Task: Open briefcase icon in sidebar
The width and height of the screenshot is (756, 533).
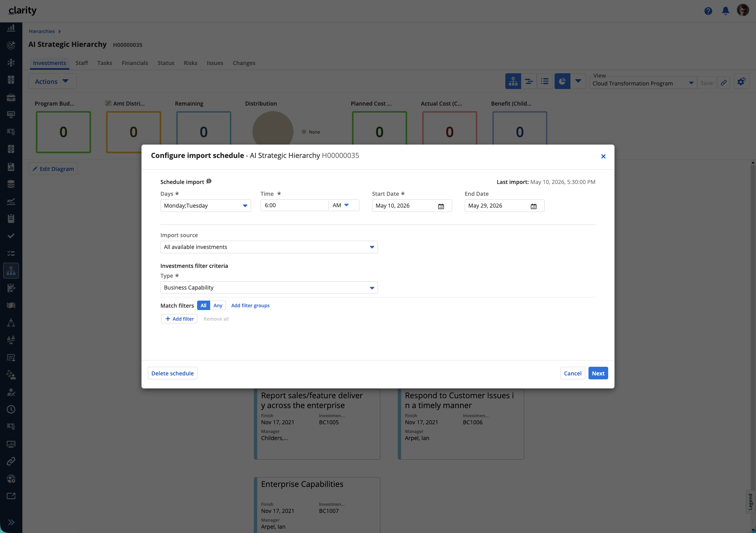Action: (x=11, y=97)
